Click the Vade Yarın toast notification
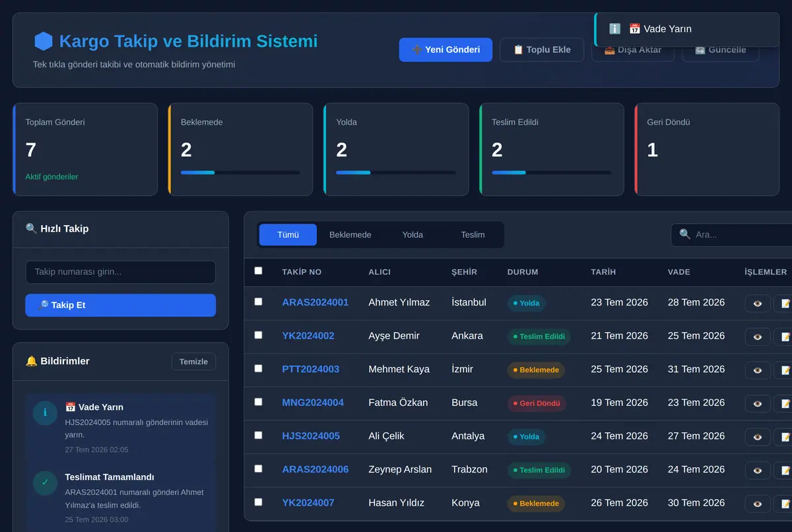This screenshot has height=532, width=792. tap(686, 29)
